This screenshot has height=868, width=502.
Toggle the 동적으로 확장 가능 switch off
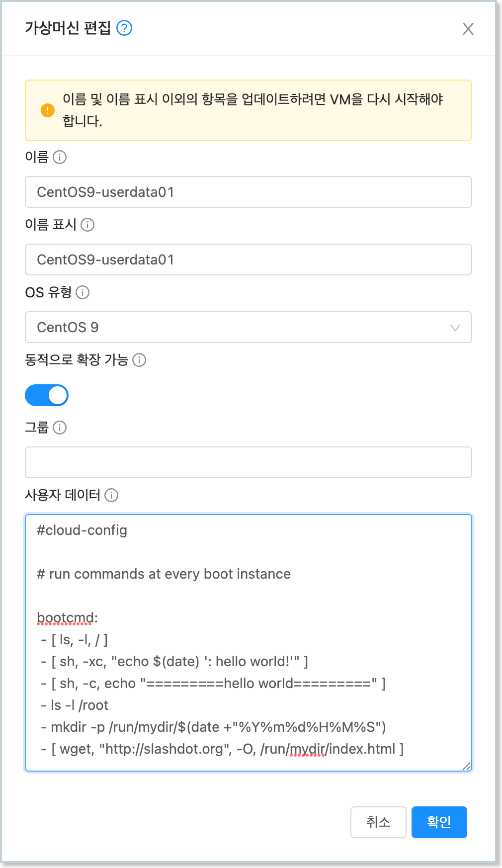click(47, 395)
